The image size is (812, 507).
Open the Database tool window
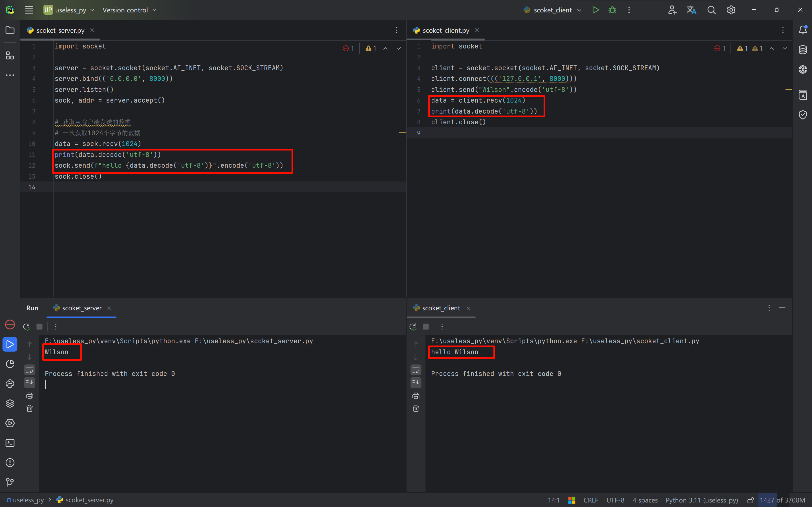pos(803,50)
